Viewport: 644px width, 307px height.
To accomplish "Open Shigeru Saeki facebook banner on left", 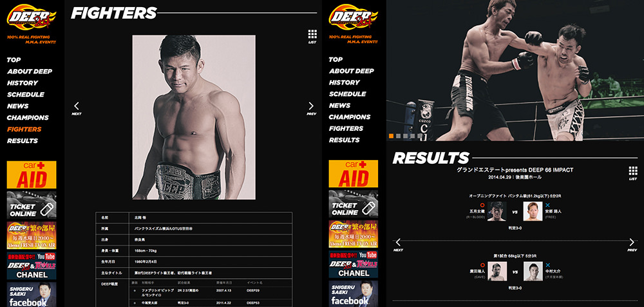I will [x=32, y=294].
